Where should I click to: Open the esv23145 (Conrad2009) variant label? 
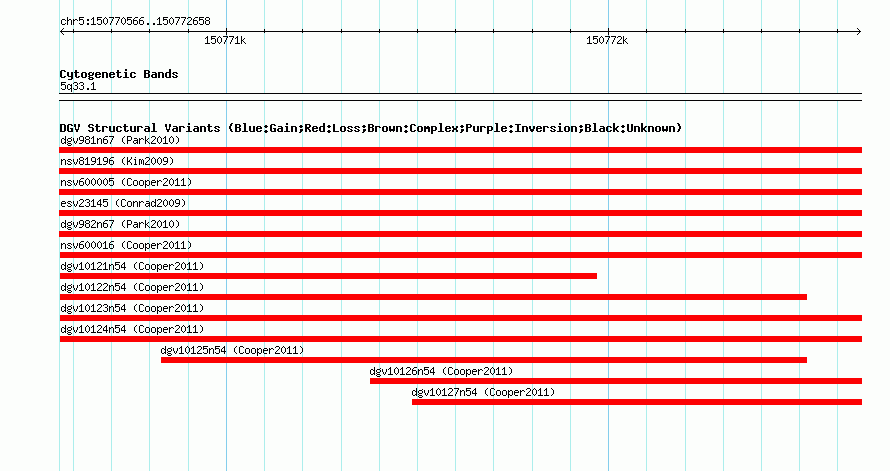123,203
